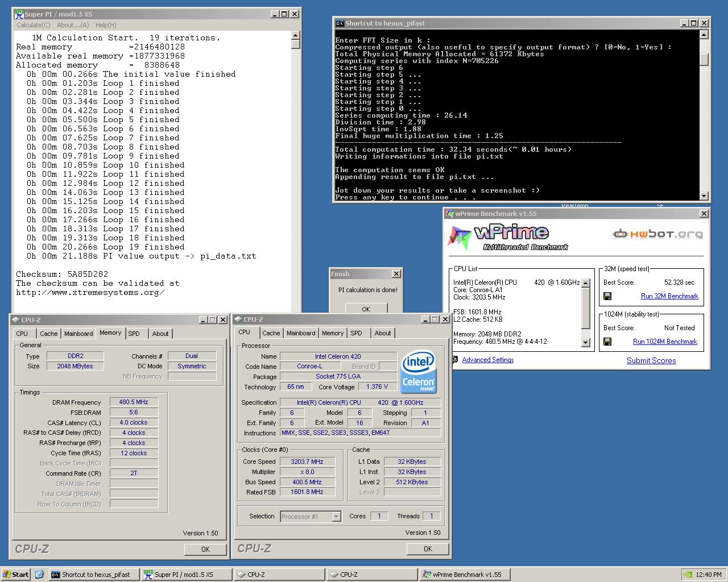This screenshot has width=728, height=582.
Task: Close the Finish dialog
Action: point(396,274)
